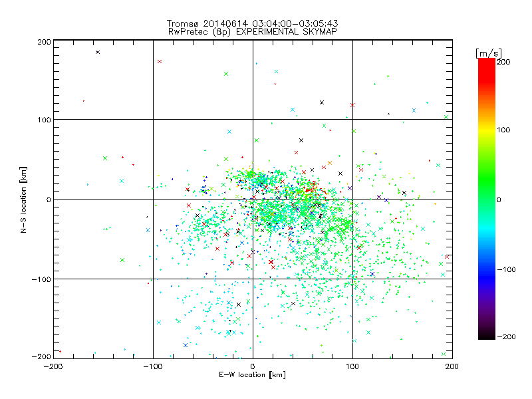
Task: Click the black X marker above the 100 km N-S line
Action: tap(322, 102)
